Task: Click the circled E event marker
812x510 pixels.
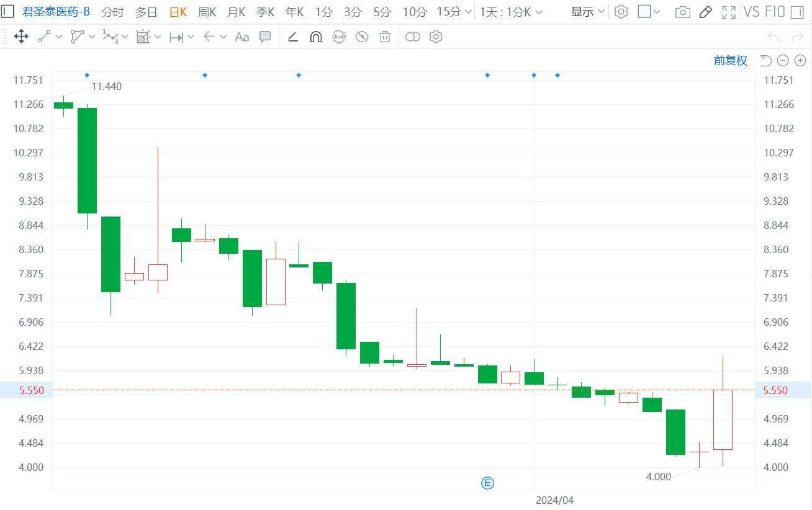Action: tap(488, 483)
